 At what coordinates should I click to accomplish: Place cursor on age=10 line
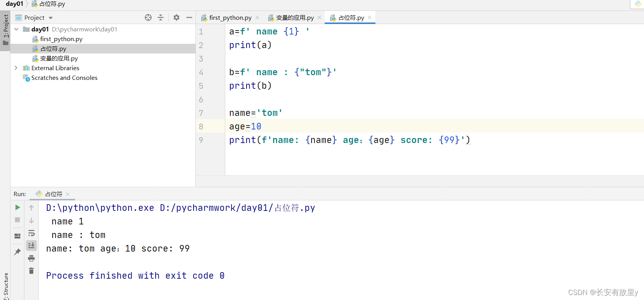(245, 126)
